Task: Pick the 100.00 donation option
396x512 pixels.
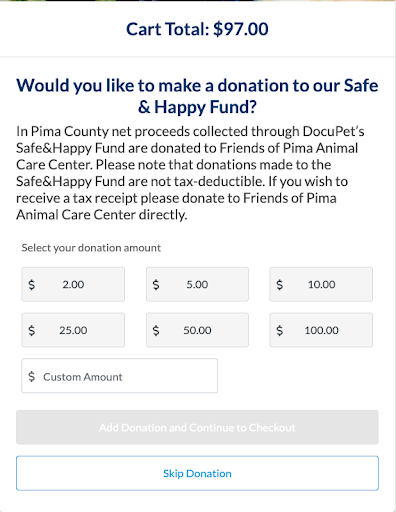Action: coord(321,330)
